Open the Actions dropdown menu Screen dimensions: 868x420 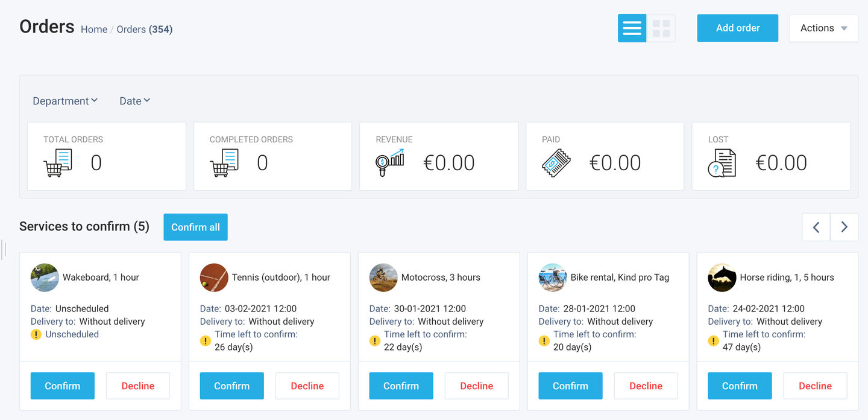(823, 28)
